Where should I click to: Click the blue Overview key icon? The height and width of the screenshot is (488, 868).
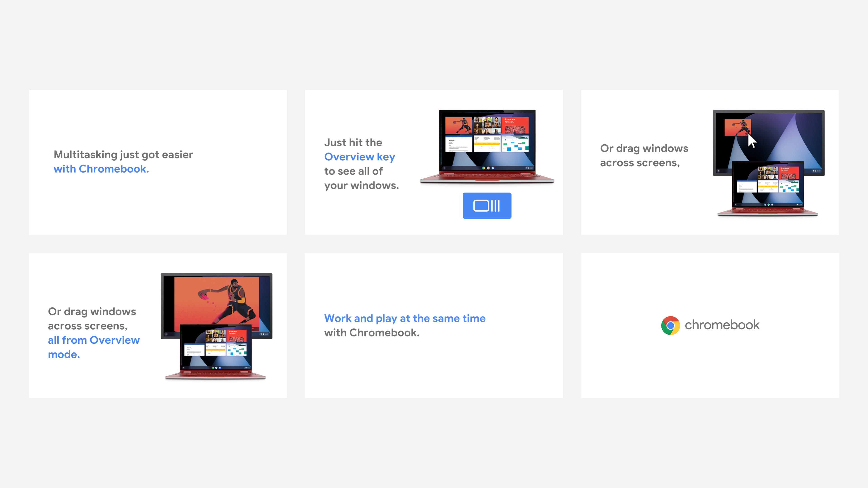coord(487,205)
